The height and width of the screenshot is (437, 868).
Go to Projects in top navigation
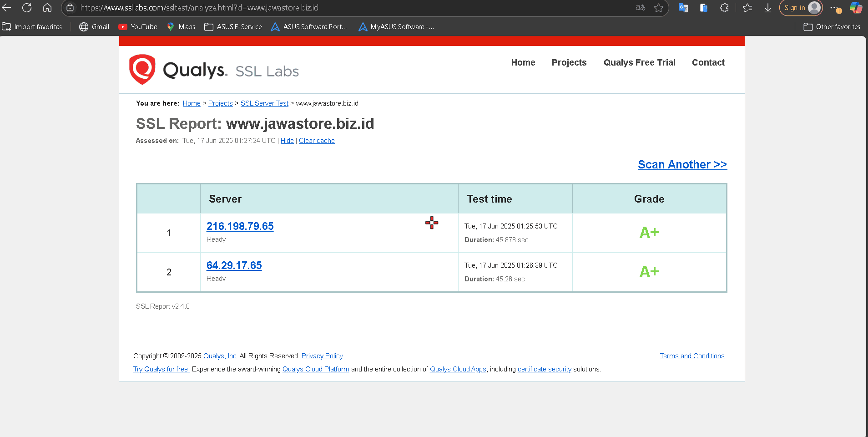click(569, 62)
